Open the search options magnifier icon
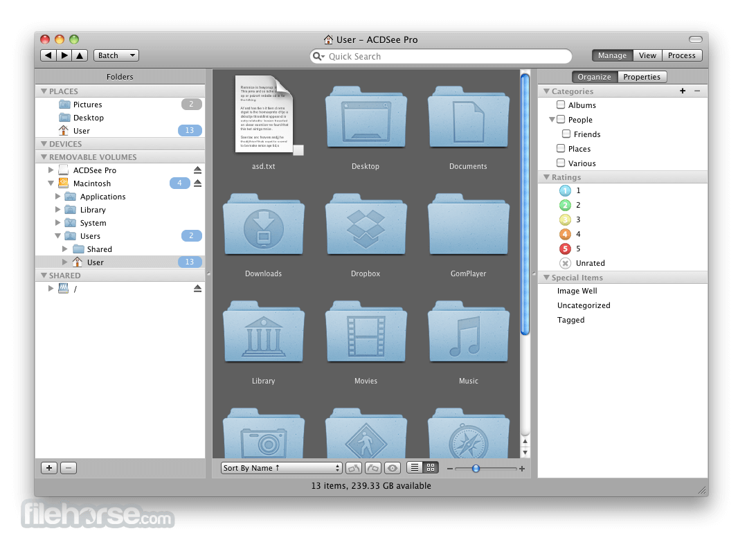Image resolution: width=756 pixels, height=549 pixels. click(318, 56)
